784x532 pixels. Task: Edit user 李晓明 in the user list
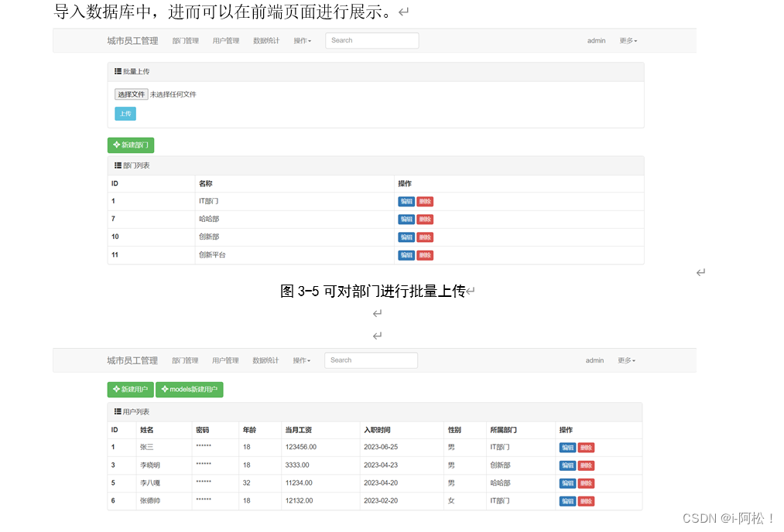tap(567, 465)
